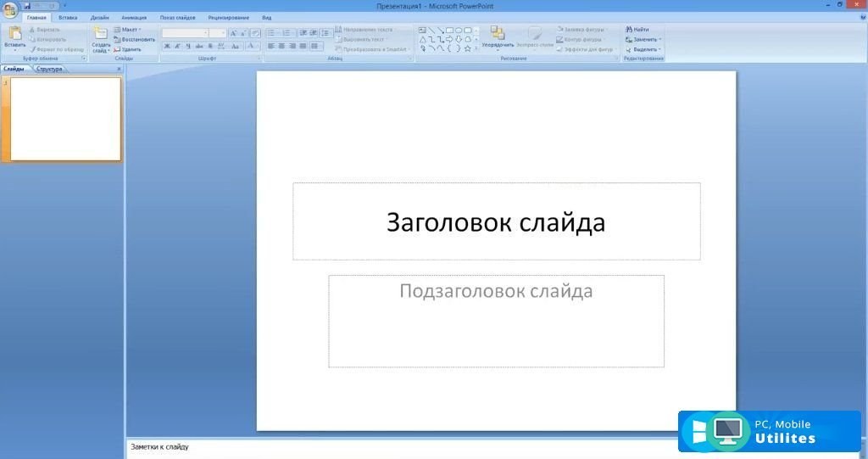The height and width of the screenshot is (459, 868).
Task: Click the round Office button
Action: coord(9,9)
